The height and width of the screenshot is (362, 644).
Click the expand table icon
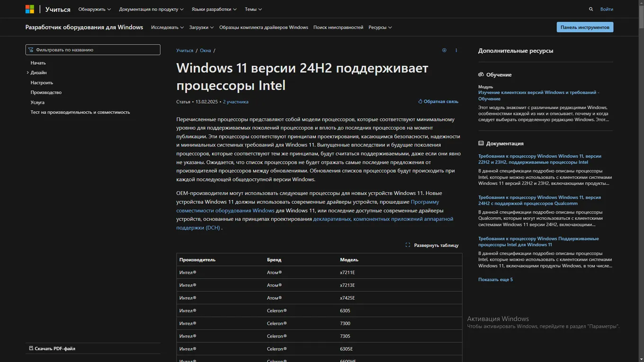(408, 245)
